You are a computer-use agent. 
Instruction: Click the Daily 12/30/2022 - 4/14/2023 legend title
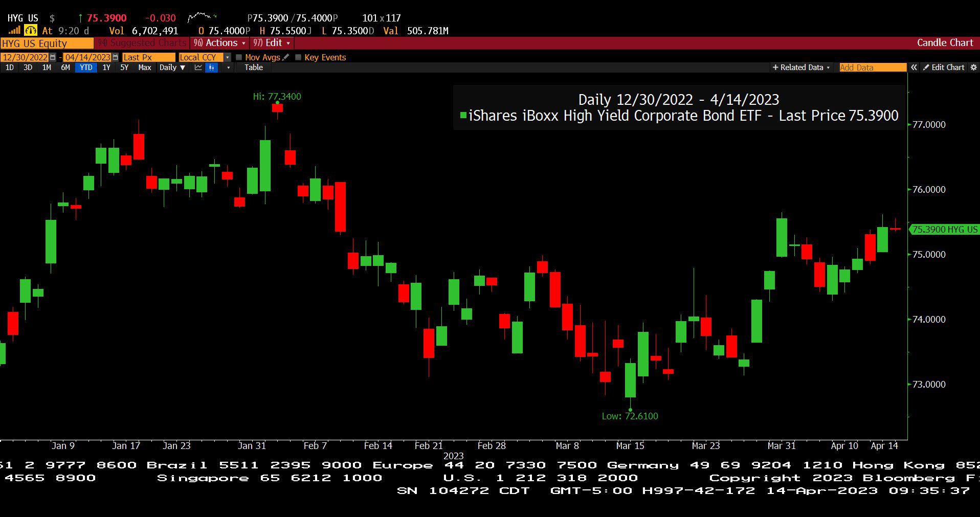coord(679,99)
